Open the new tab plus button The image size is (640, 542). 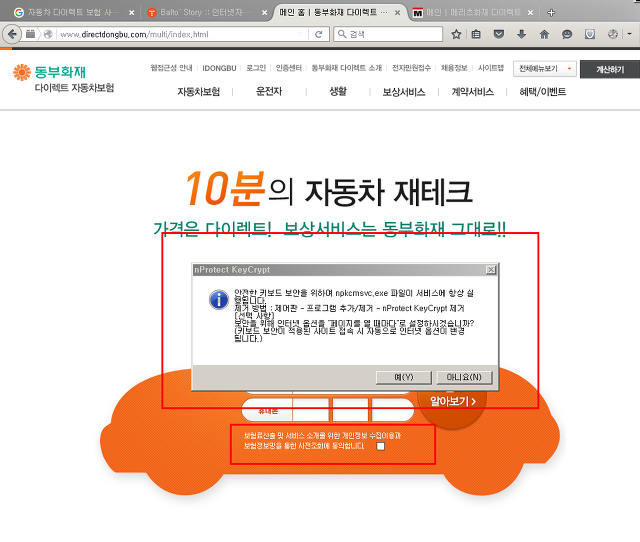coord(551,13)
